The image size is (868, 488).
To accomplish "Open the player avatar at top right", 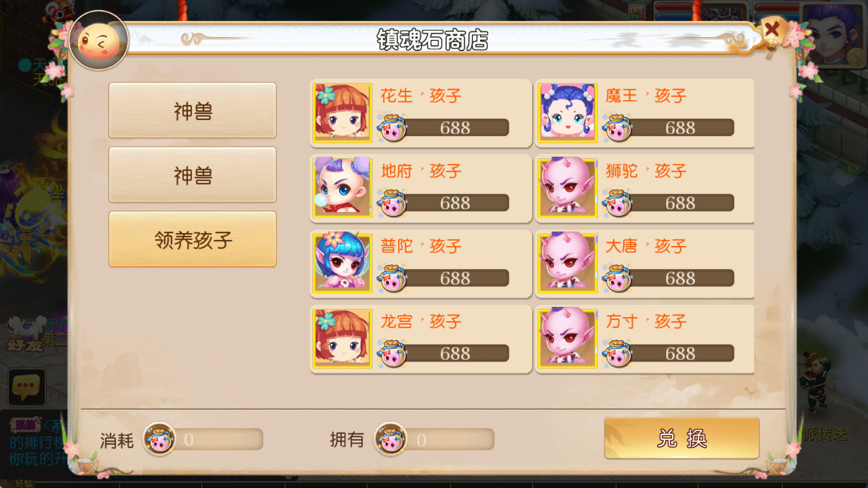I will pyautogui.click(x=833, y=34).
